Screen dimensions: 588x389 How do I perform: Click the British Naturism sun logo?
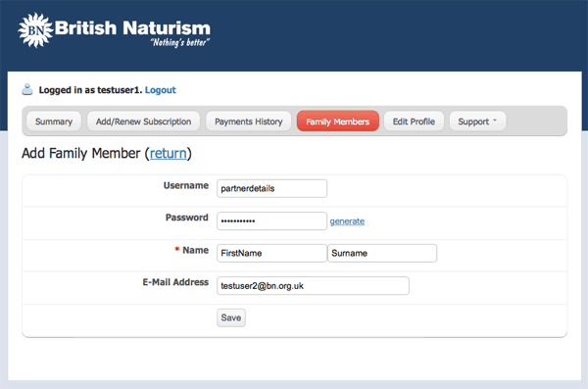[x=35, y=30]
